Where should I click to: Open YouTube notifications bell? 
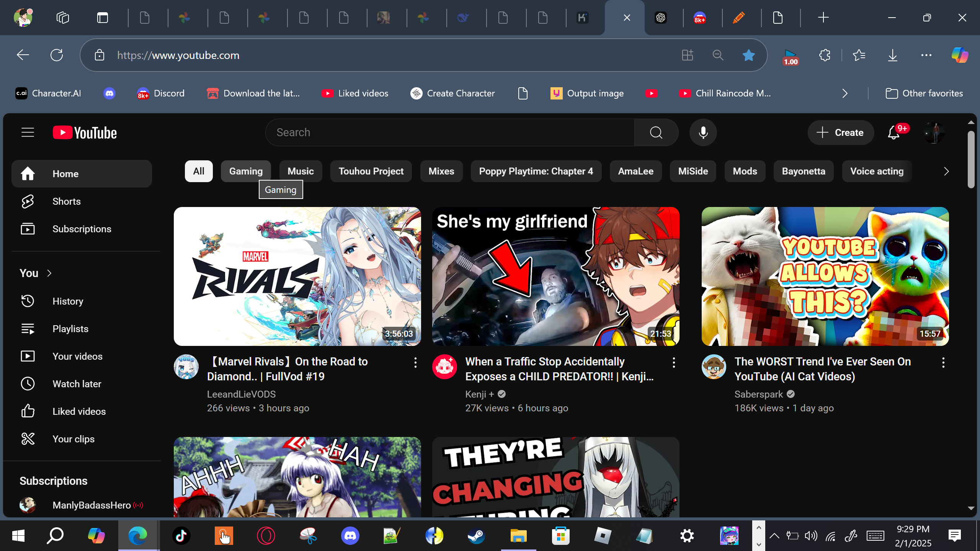tap(893, 133)
